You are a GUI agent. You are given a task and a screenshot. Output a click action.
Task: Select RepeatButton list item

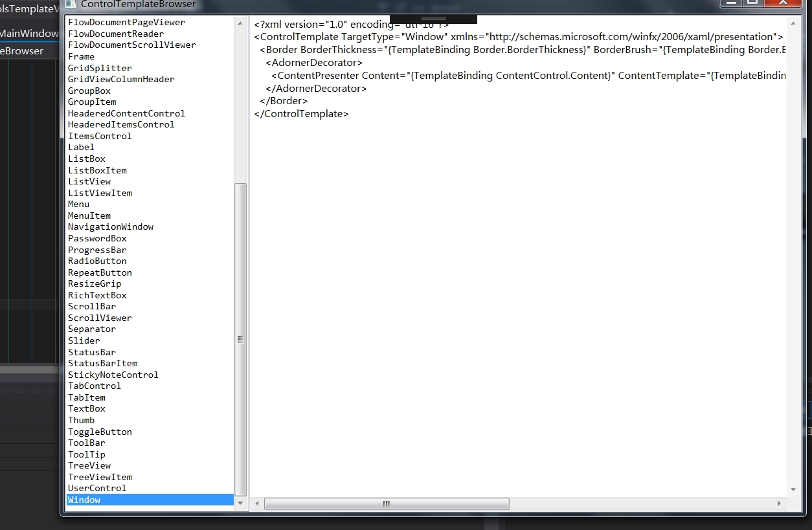[x=150, y=272]
